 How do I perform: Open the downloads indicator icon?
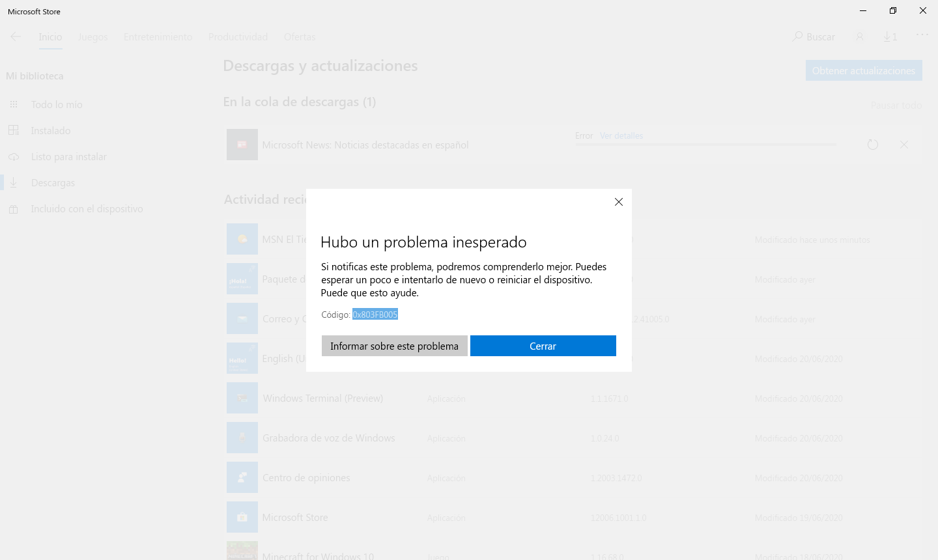(x=890, y=37)
